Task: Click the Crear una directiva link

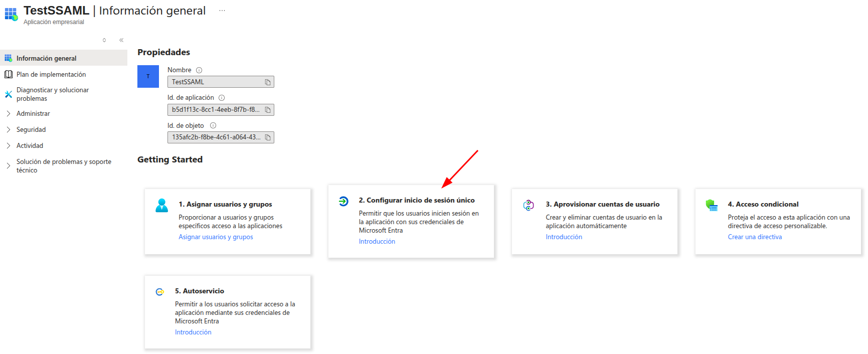Action: pyautogui.click(x=755, y=237)
